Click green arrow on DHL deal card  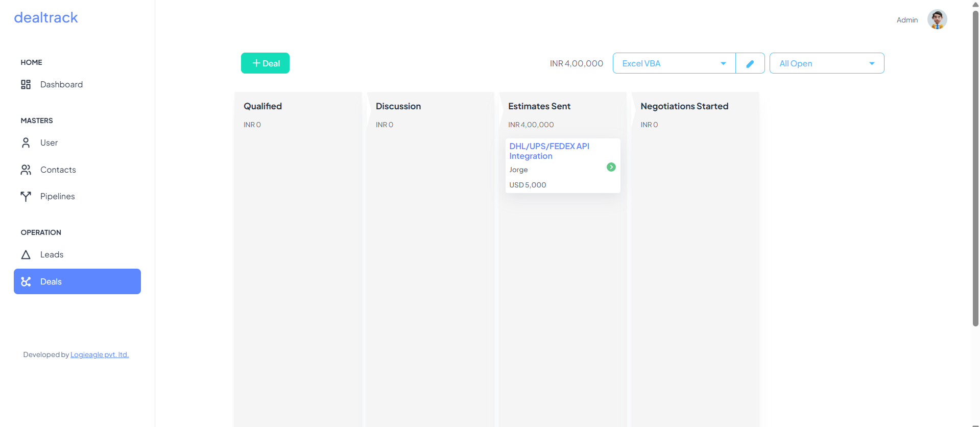(611, 167)
